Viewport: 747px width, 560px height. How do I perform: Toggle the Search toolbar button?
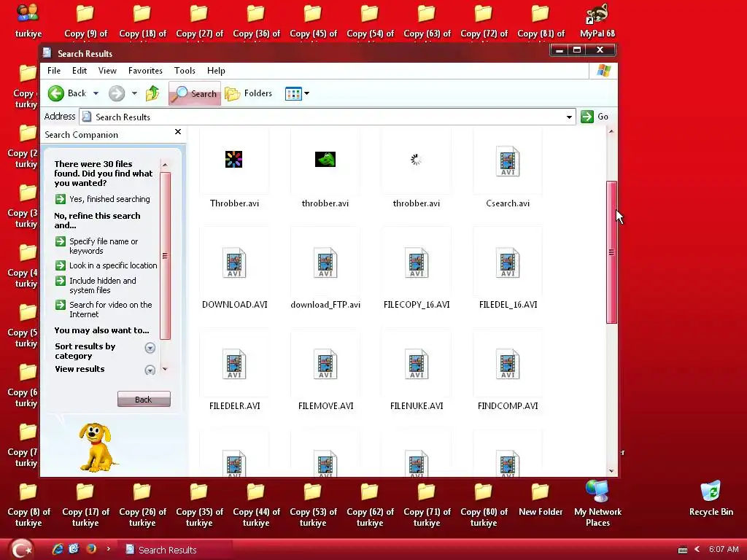click(x=194, y=93)
